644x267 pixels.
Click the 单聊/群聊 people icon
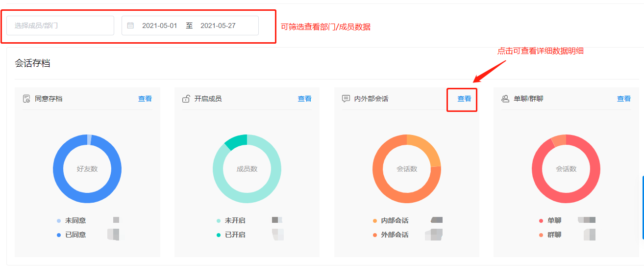tap(505, 99)
